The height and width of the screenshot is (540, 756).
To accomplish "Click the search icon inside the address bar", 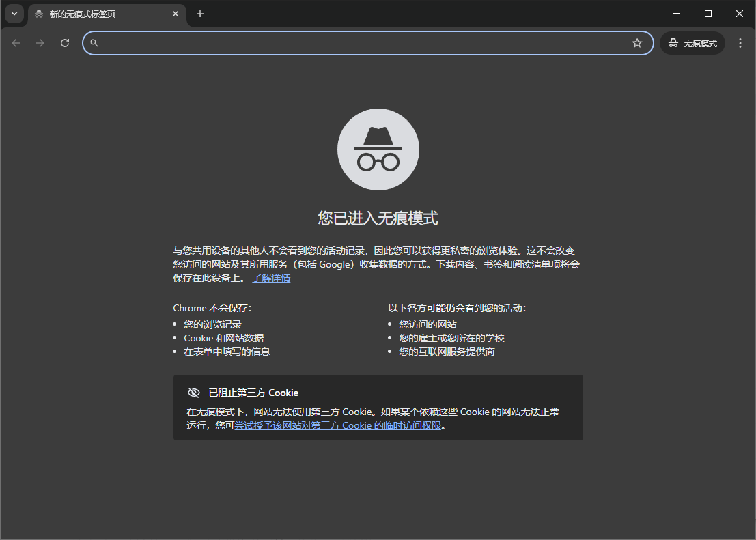I will (x=94, y=42).
